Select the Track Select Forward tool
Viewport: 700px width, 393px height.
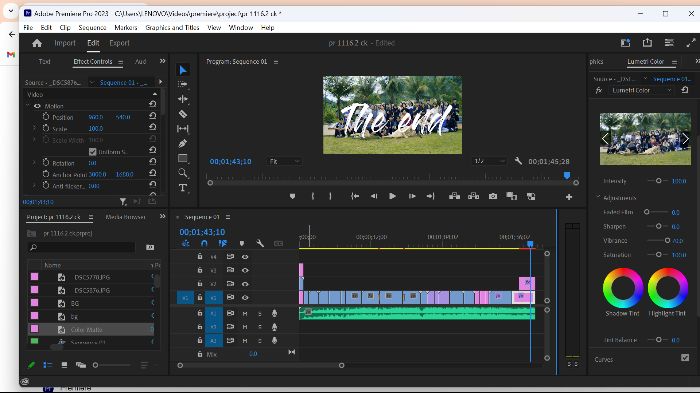click(183, 84)
